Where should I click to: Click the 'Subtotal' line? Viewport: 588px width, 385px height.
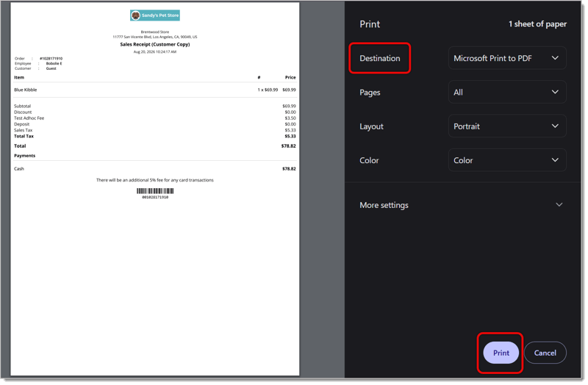[x=156, y=107]
